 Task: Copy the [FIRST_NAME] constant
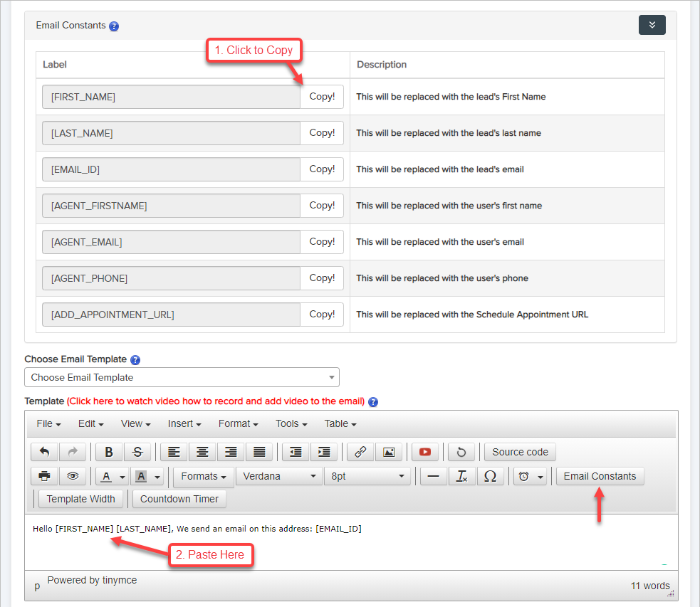[322, 97]
